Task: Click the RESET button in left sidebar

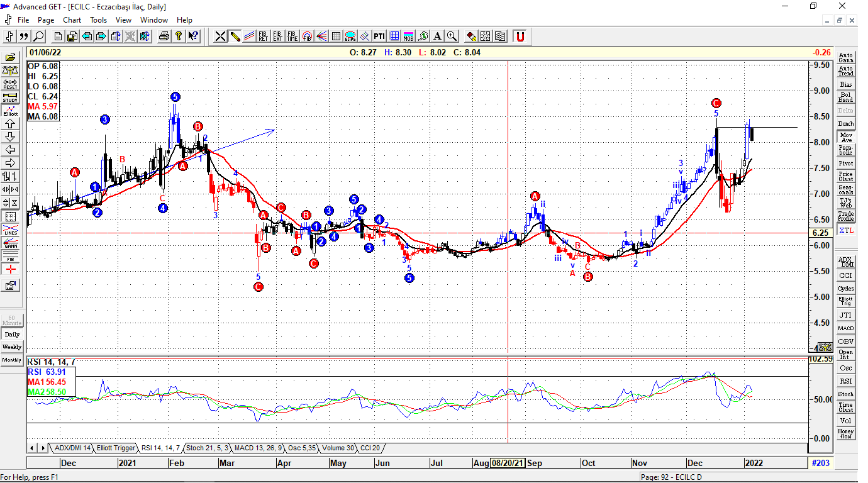Action: pyautogui.click(x=11, y=84)
